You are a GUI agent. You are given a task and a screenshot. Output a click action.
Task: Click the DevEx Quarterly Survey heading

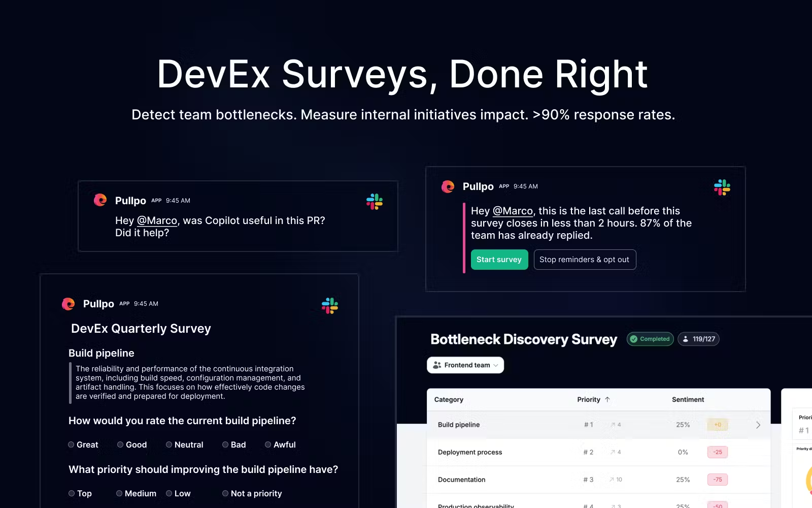(141, 329)
